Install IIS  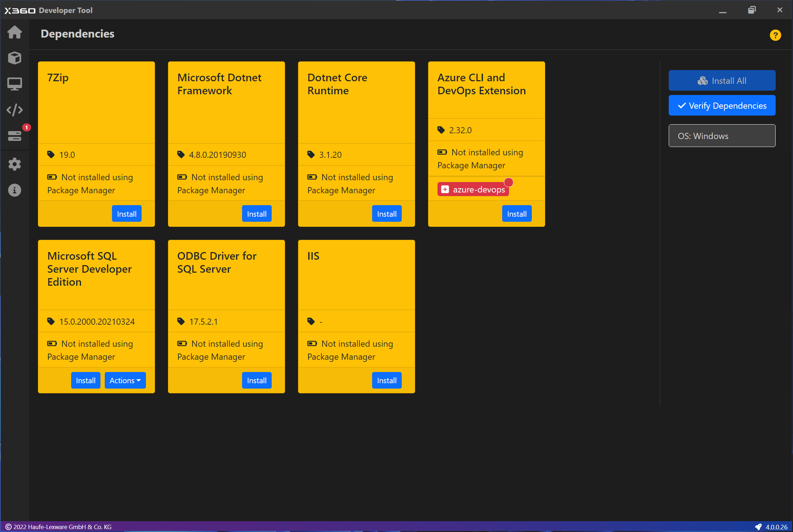pos(387,380)
